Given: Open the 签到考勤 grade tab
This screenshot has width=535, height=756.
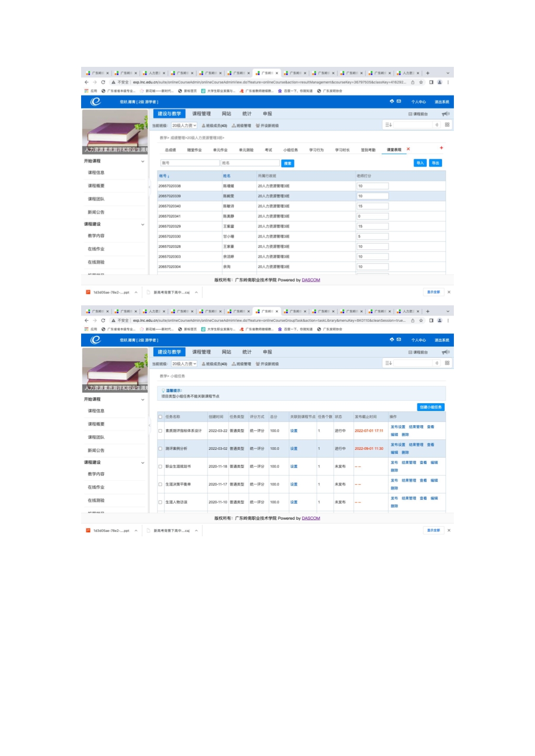Looking at the screenshot, I should 368,150.
